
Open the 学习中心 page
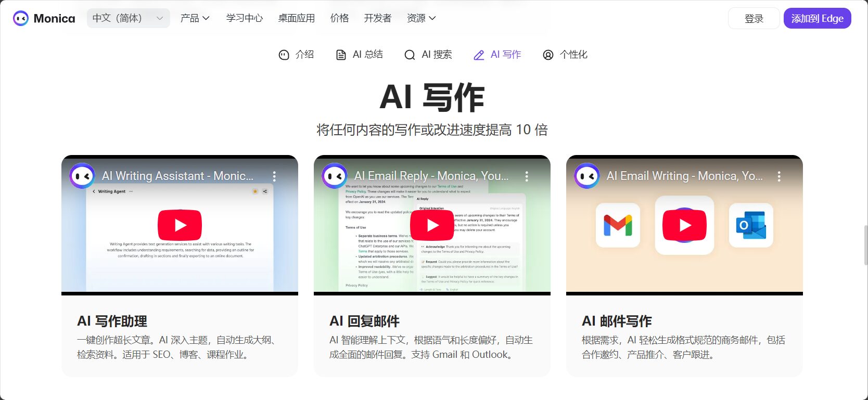pyautogui.click(x=245, y=18)
